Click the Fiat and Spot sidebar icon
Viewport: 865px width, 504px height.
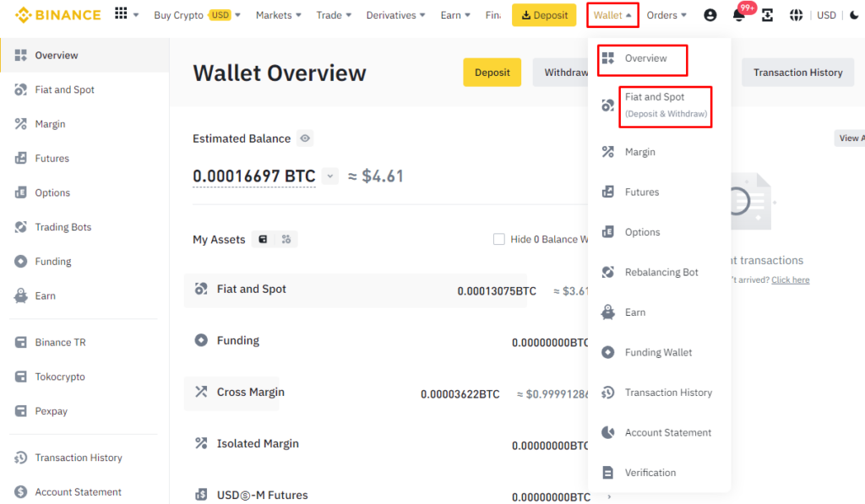coord(20,89)
